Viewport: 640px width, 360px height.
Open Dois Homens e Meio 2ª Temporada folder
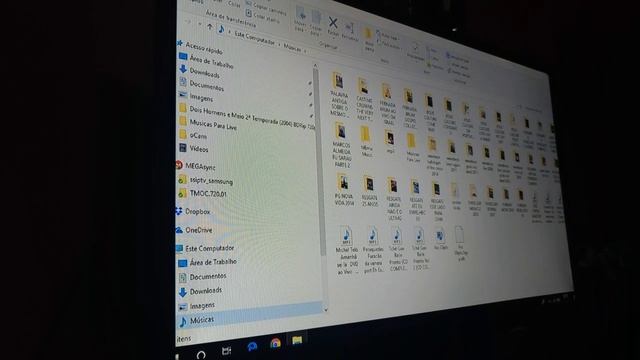tap(247, 117)
